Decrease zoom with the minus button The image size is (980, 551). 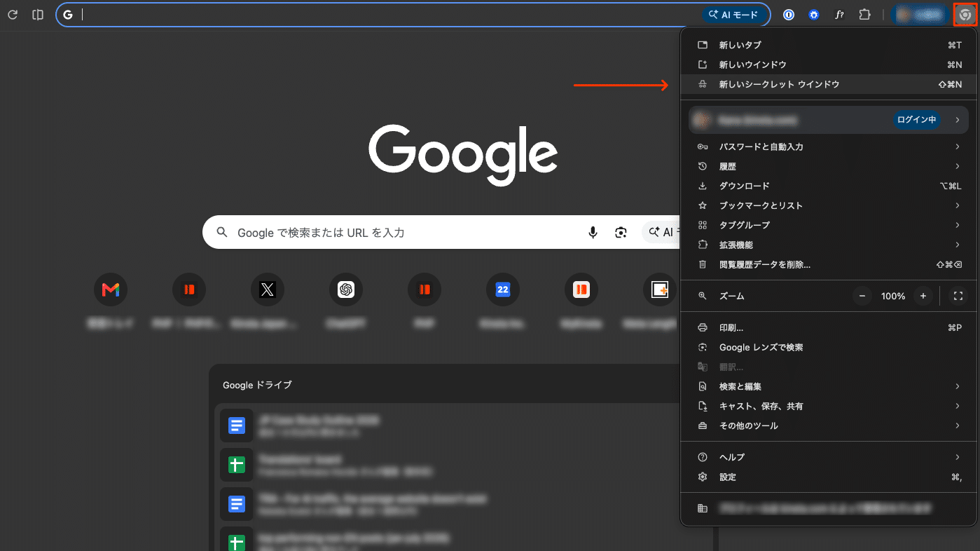click(862, 296)
